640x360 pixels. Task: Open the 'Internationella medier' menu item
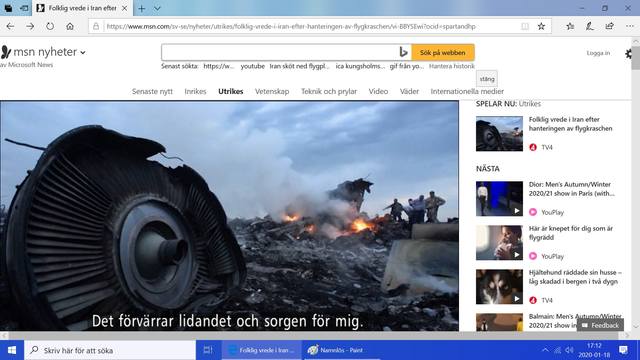tap(467, 91)
